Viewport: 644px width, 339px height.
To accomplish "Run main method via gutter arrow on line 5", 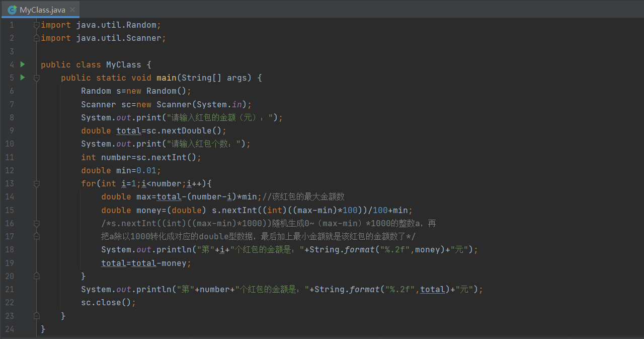I will (22, 77).
